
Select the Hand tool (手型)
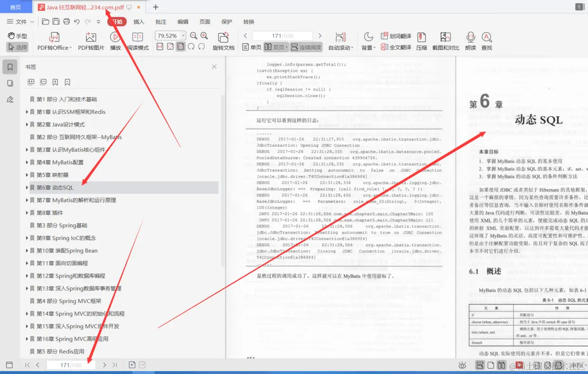click(18, 36)
